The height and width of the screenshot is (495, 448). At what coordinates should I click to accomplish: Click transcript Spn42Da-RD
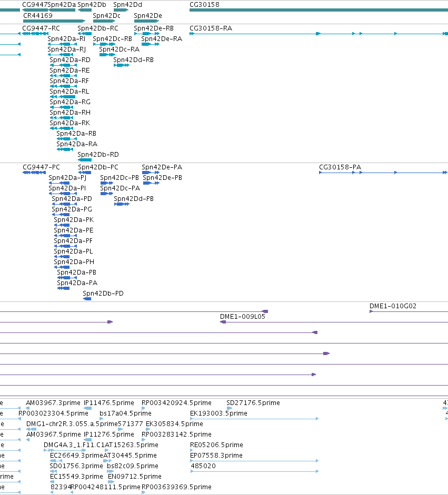(70, 59)
